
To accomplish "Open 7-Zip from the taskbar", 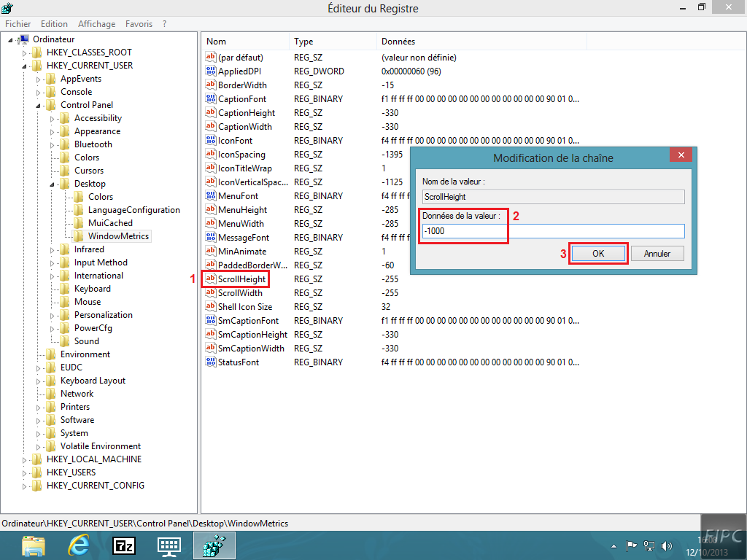I will (124, 545).
